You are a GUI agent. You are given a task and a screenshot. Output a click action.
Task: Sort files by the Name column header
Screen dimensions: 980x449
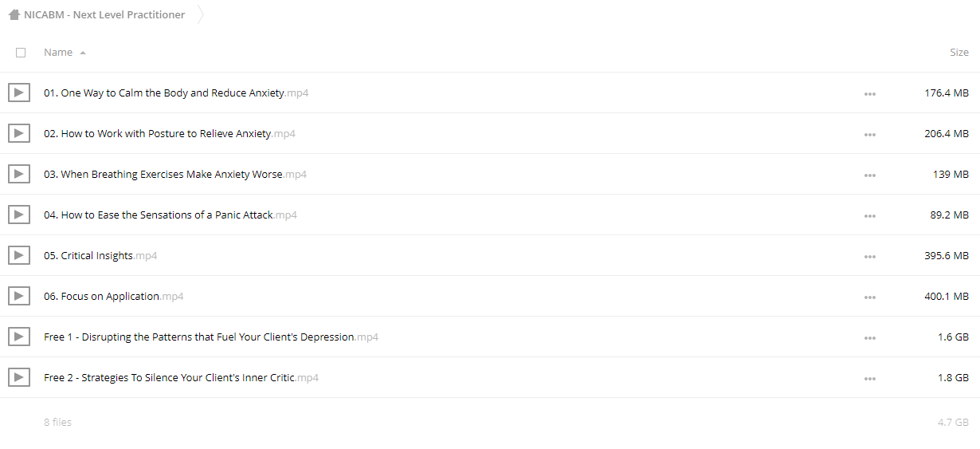58,53
